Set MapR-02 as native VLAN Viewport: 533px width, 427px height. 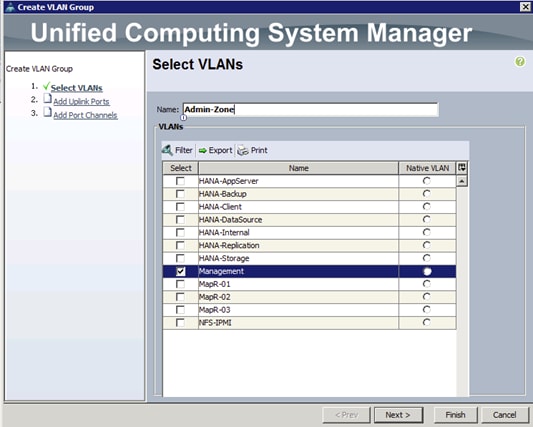coord(427,297)
